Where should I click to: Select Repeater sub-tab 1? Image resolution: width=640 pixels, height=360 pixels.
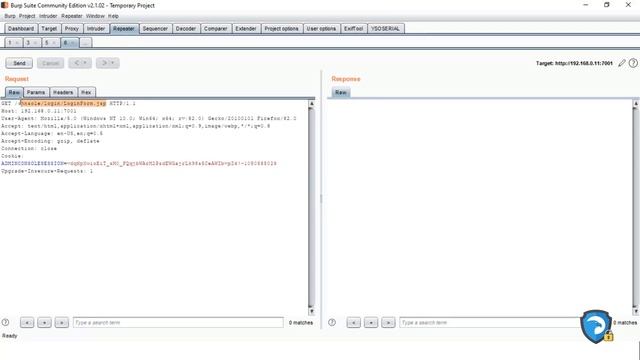(x=13, y=42)
